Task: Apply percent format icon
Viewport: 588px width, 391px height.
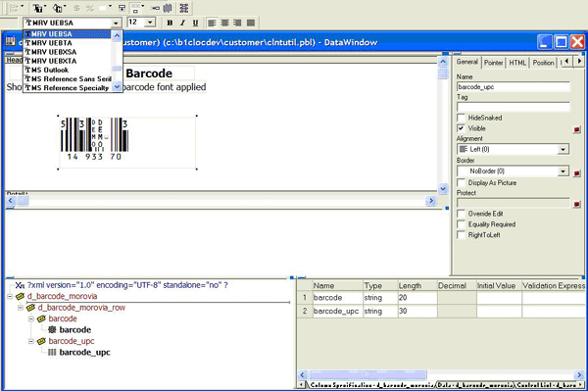Action: (90, 8)
